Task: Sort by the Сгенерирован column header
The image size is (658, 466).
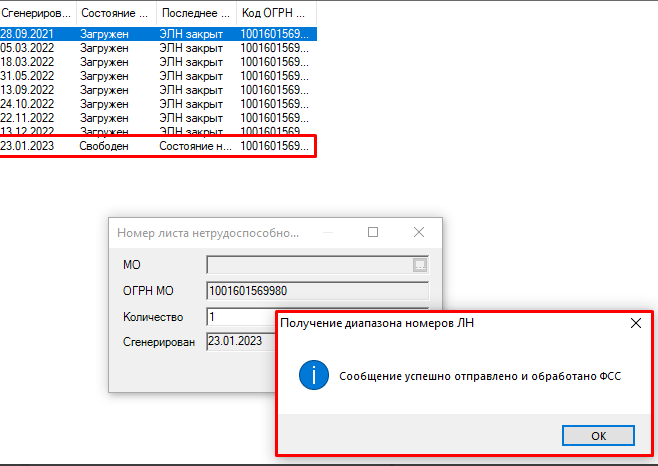Action: tap(37, 13)
